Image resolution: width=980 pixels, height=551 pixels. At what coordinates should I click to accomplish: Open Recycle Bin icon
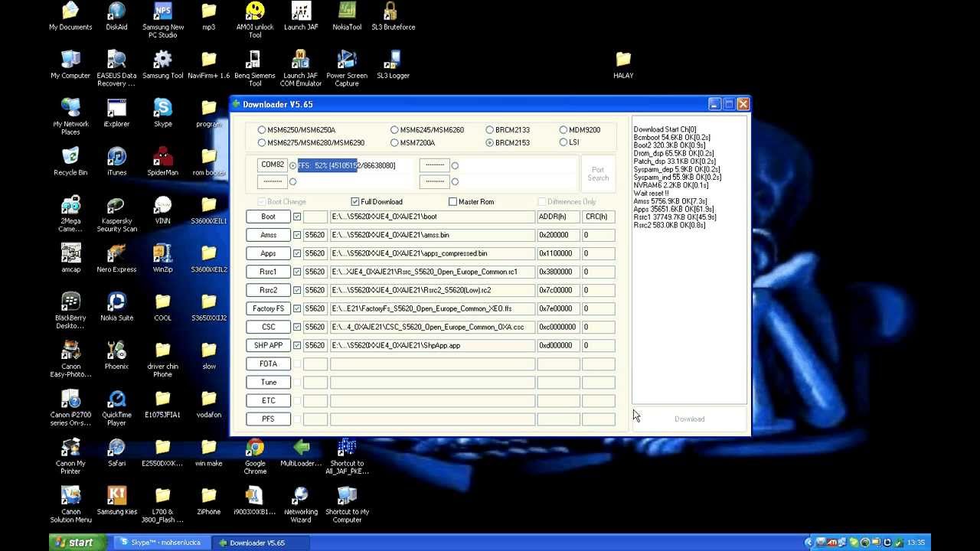click(x=70, y=162)
